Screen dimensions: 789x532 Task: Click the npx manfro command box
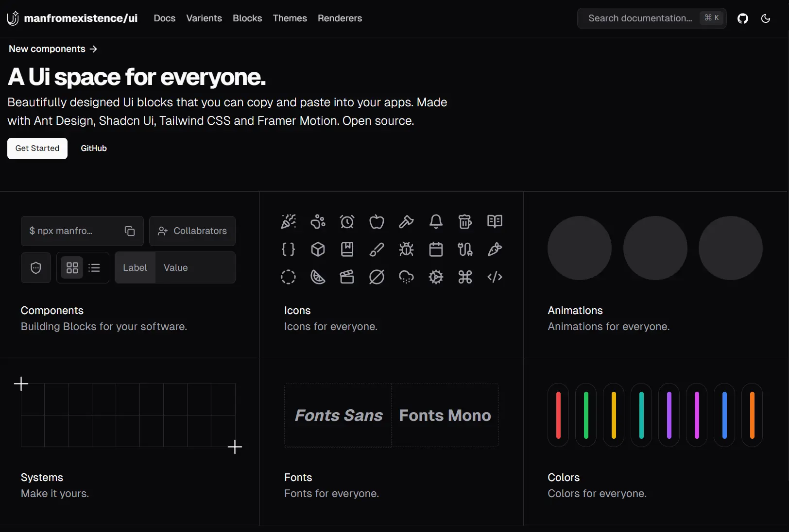pyautogui.click(x=82, y=231)
